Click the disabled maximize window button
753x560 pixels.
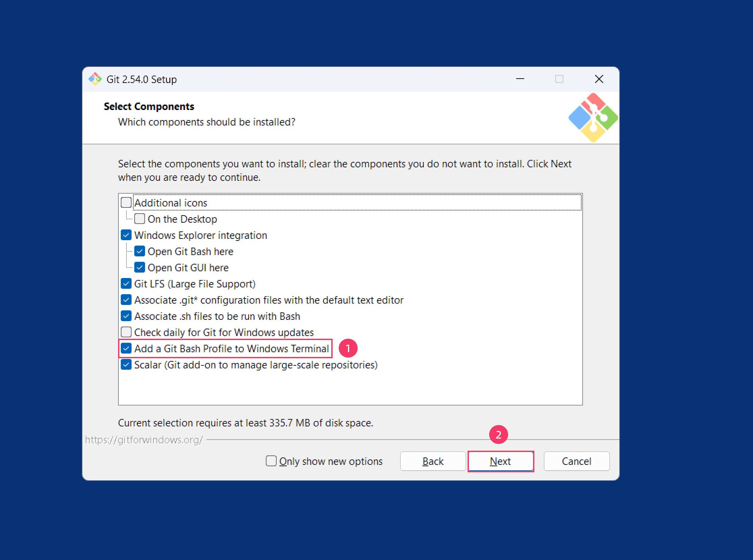[x=559, y=79]
